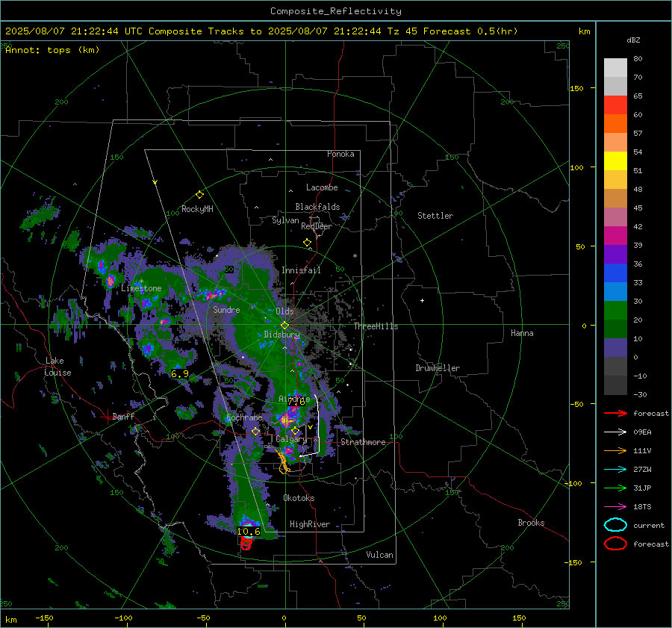Click the Blackfalds city label
The width and height of the screenshot is (672, 628).
[317, 207]
